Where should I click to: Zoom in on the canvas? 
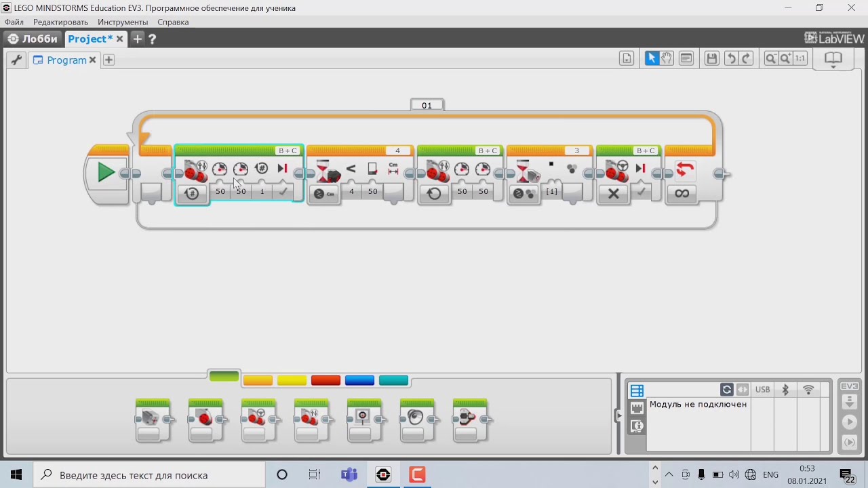pos(785,58)
